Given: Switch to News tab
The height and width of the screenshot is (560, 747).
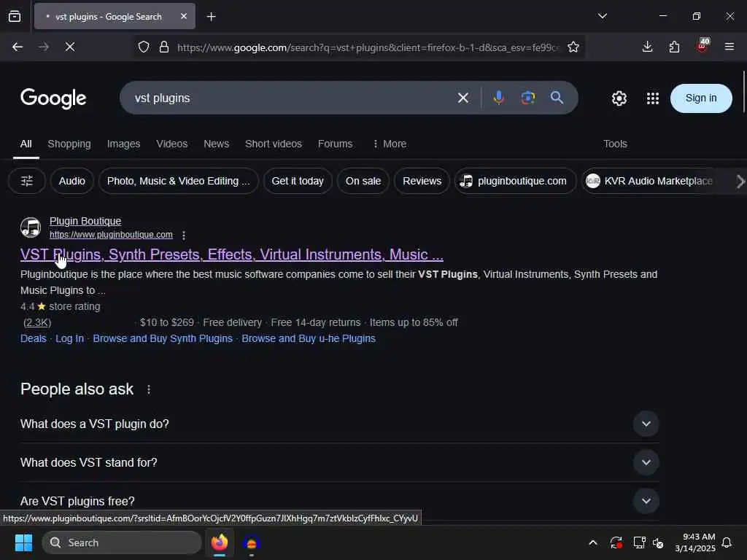Looking at the screenshot, I should coord(216,144).
